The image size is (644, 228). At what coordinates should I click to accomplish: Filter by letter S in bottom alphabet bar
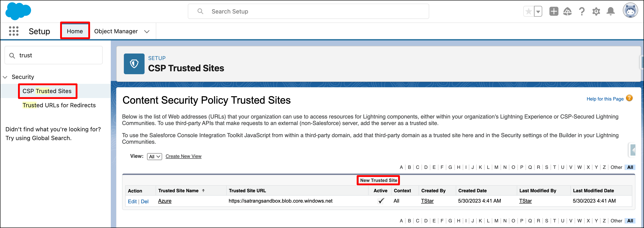point(546,221)
